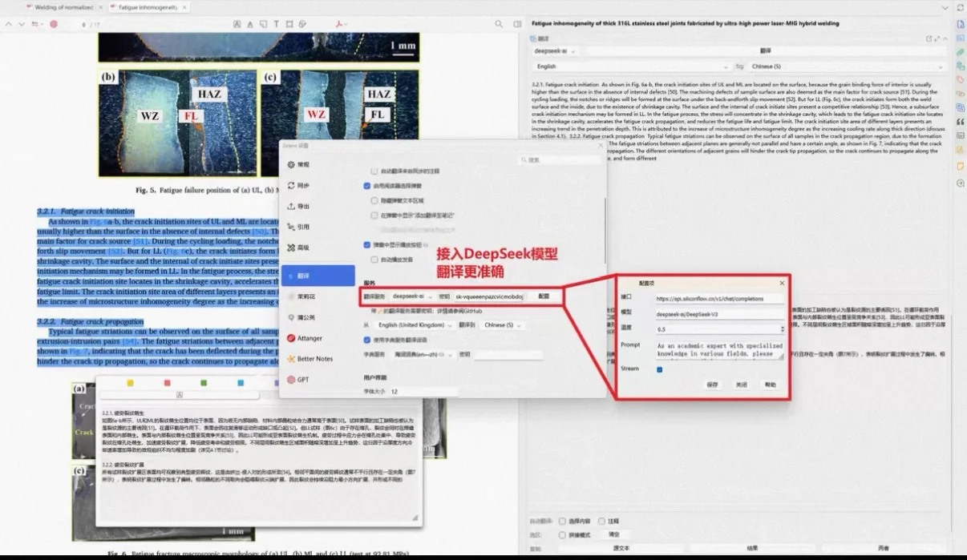The image size is (967, 560).
Task: Open translate panel in separate window icon
Action: click(x=929, y=38)
